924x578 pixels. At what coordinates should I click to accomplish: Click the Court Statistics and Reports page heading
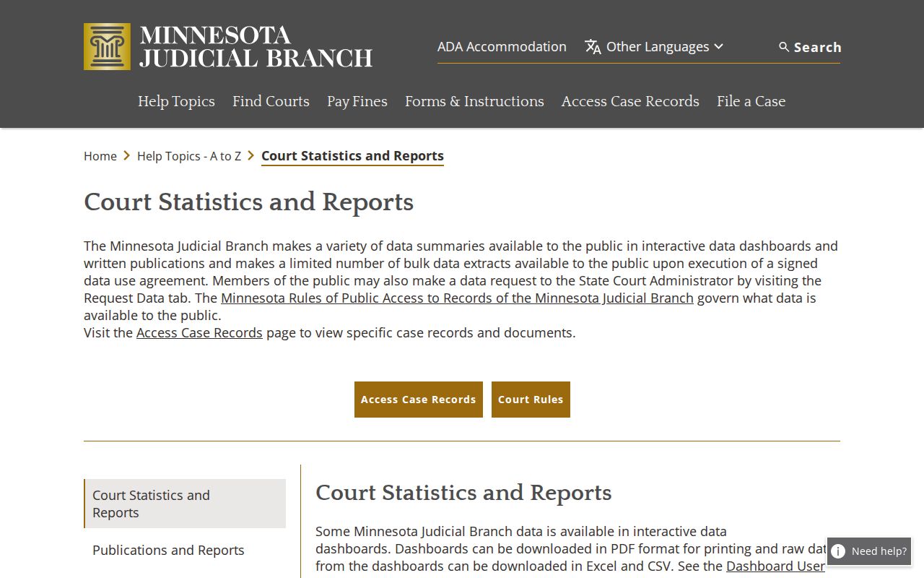pyautogui.click(x=248, y=202)
